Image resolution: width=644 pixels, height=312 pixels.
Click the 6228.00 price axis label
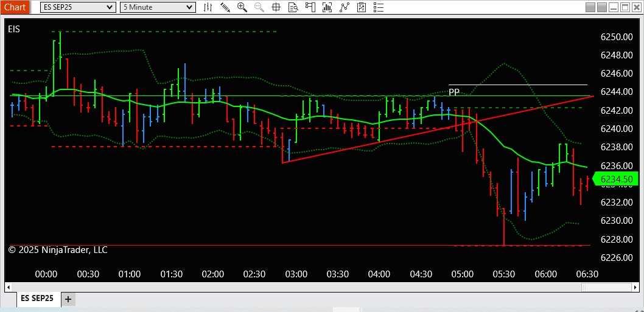coord(617,240)
